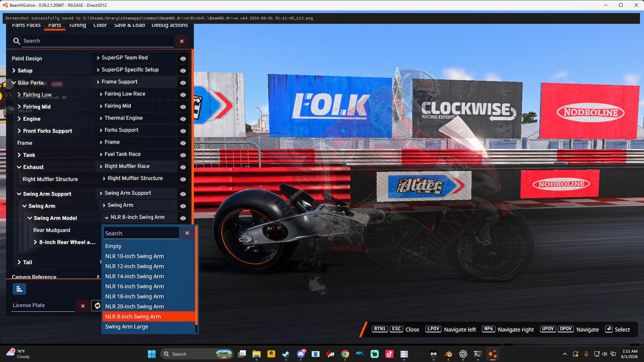Launch Rockstar Games Launcher from taskbar
The height and width of the screenshot is (362, 644).
[x=271, y=354]
